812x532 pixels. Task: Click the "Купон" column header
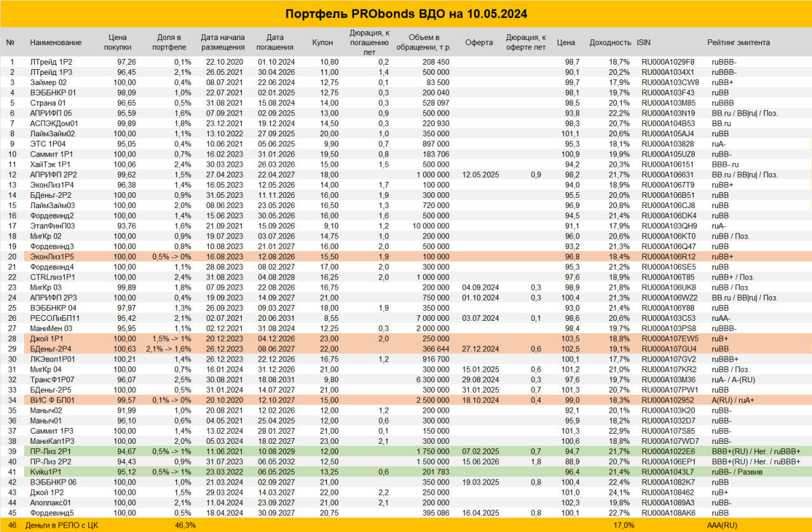pyautogui.click(x=323, y=42)
